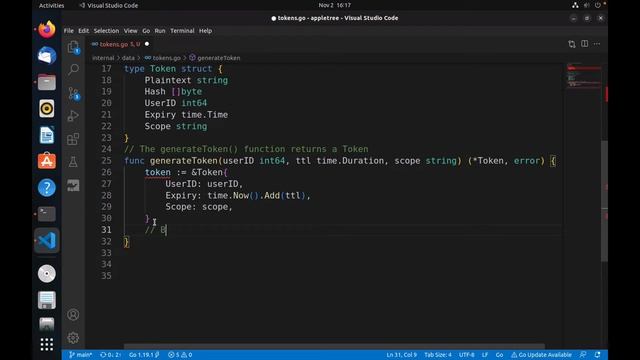The image size is (640, 360).
Task: Click the generateToken breadcrumb symbol
Action: pyautogui.click(x=215, y=58)
